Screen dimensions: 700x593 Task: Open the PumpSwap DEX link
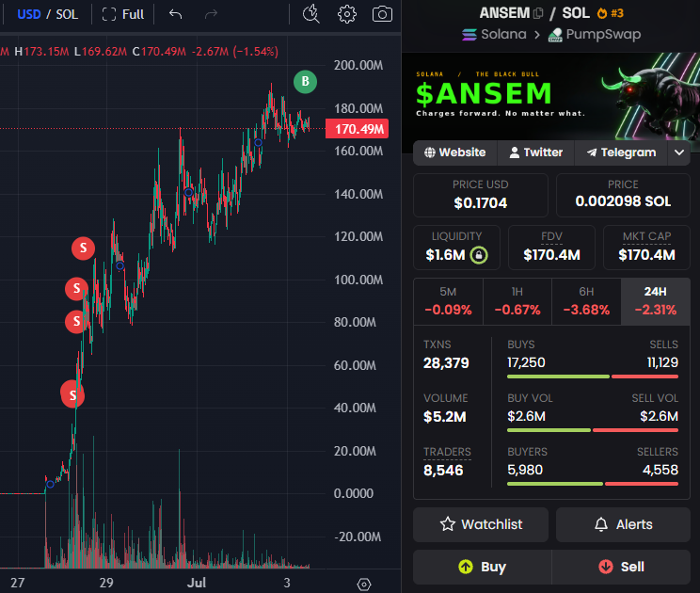pos(595,35)
